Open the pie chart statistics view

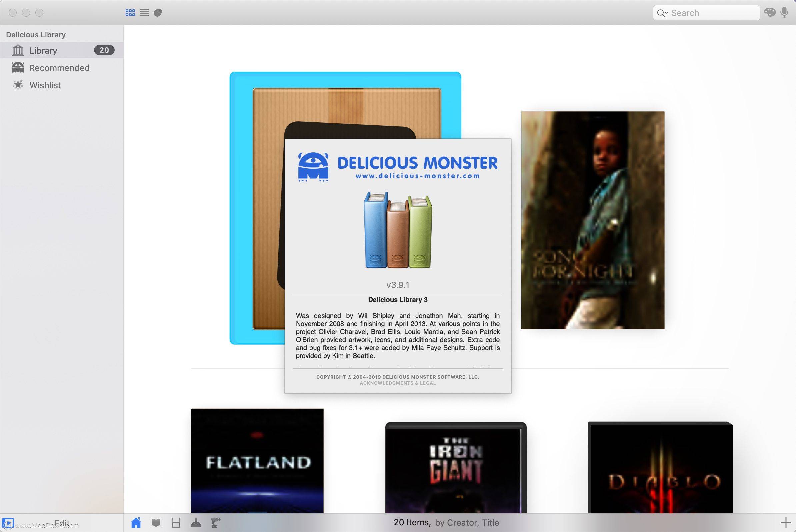(x=158, y=13)
